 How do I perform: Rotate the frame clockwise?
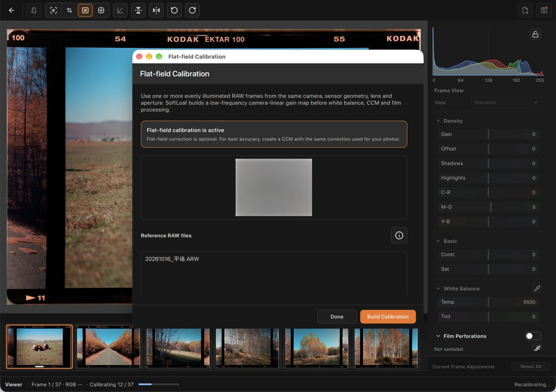coord(192,10)
